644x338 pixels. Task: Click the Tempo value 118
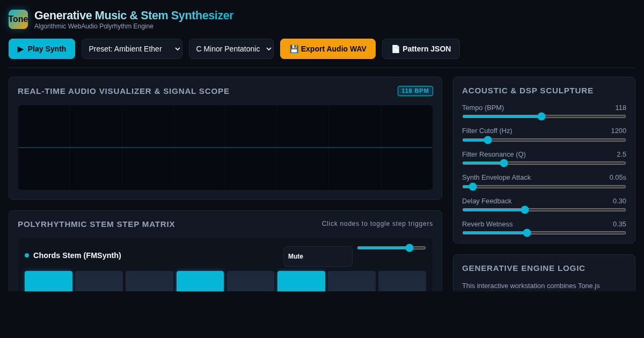(x=620, y=107)
